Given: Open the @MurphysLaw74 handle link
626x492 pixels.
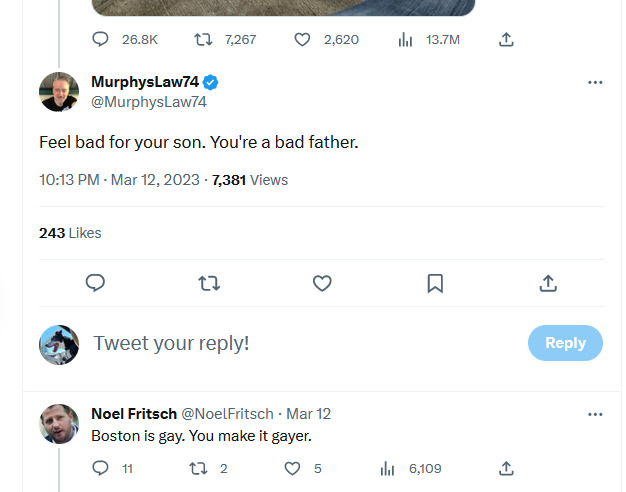Looking at the screenshot, I should tap(148, 102).
